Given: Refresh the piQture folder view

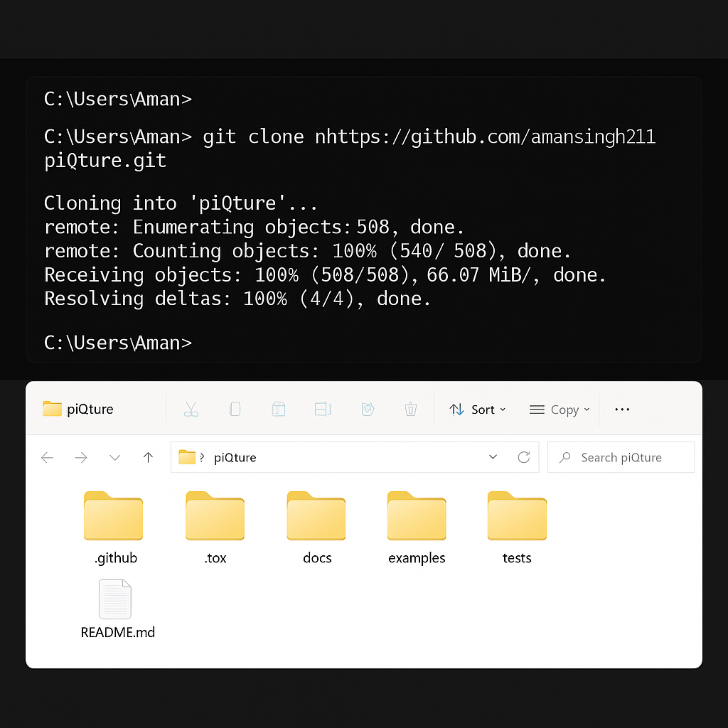Looking at the screenshot, I should 524,457.
